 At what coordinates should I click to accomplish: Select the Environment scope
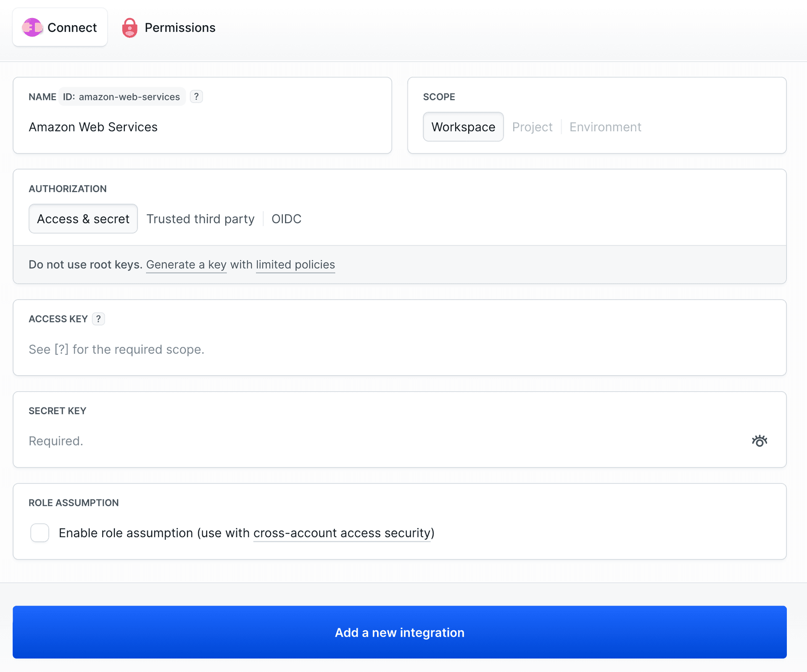[x=605, y=126]
